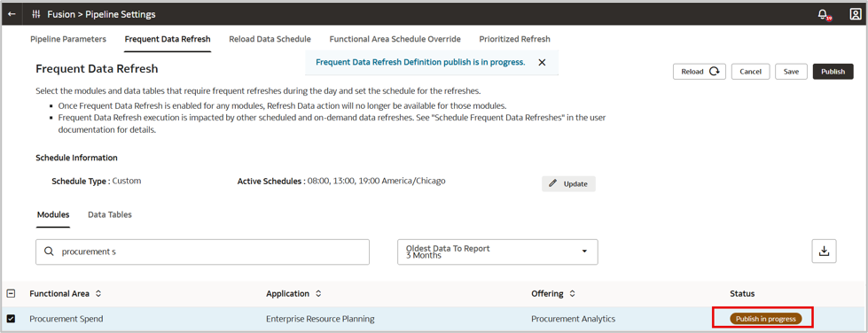Open Reload Data Schedule tab
This screenshot has width=868, height=333.
(x=270, y=39)
